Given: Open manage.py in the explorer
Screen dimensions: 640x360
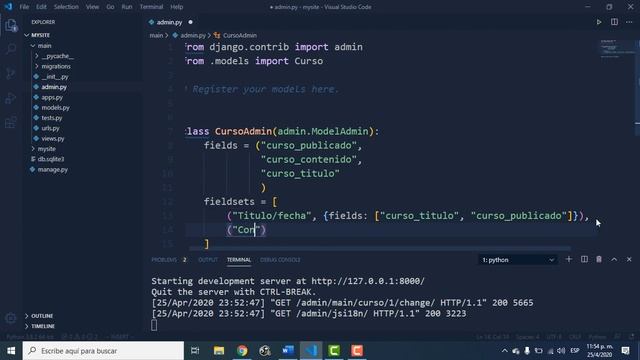Looking at the screenshot, I should tap(53, 169).
